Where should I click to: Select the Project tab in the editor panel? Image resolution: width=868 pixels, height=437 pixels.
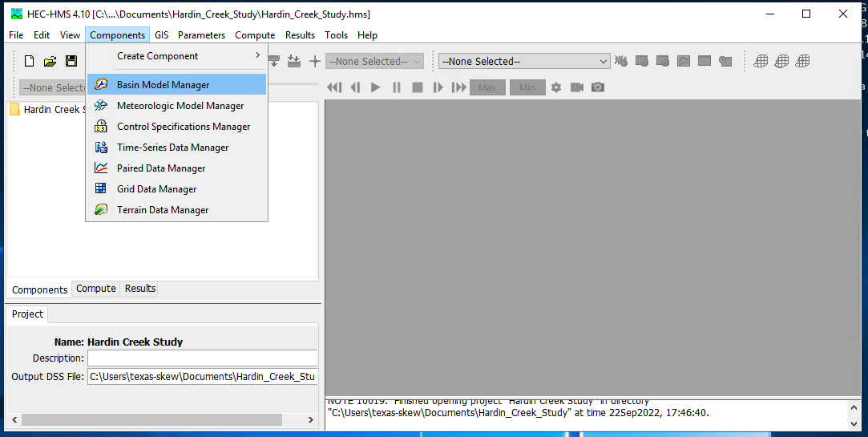tap(28, 314)
